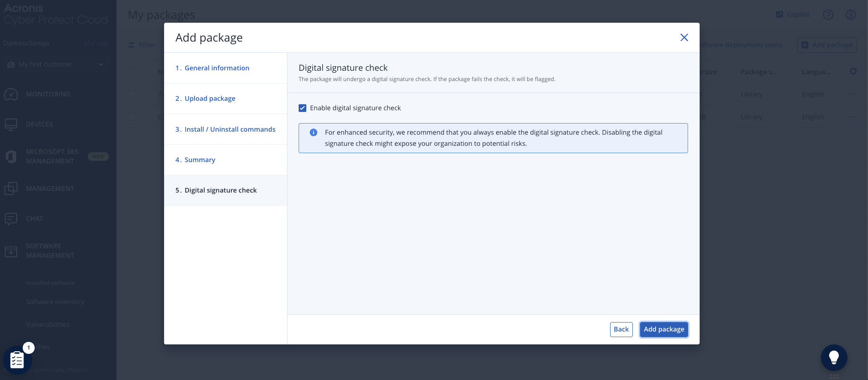Viewport: 868px width, 380px height.
Task: Click the help question mark icon
Action: click(828, 15)
